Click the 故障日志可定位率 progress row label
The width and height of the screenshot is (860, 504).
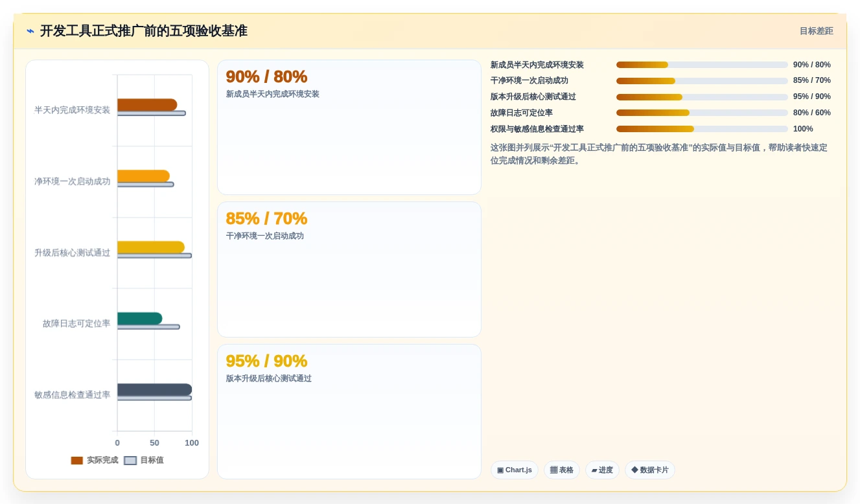522,113
